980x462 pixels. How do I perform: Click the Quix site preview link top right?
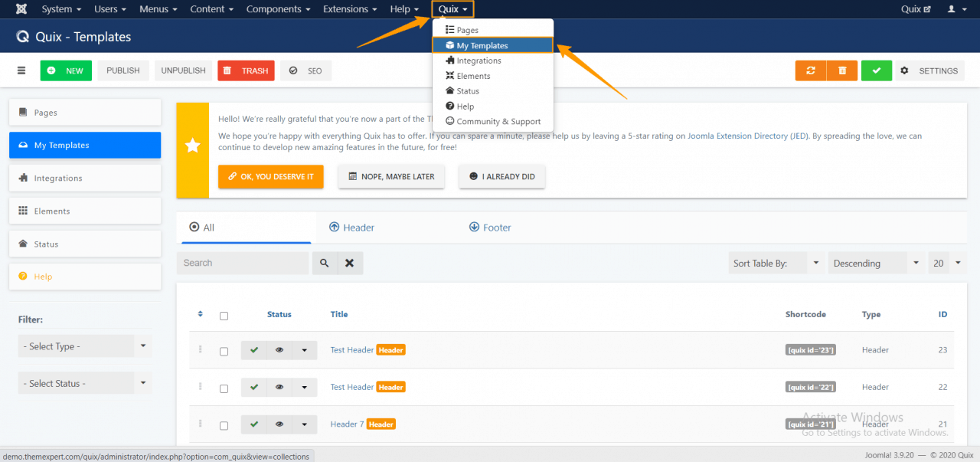pos(916,9)
